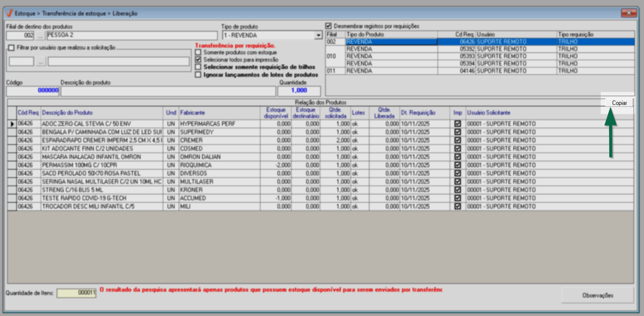
Task: Toggle Imp box for SERINGA NASAL MULTILASER row
Action: [458, 182]
